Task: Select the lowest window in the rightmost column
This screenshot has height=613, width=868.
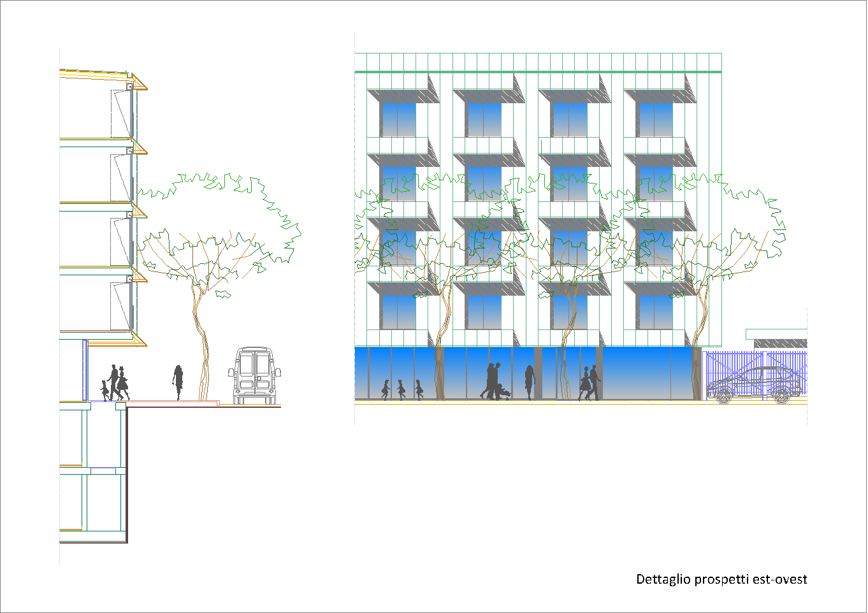Action: tap(655, 312)
